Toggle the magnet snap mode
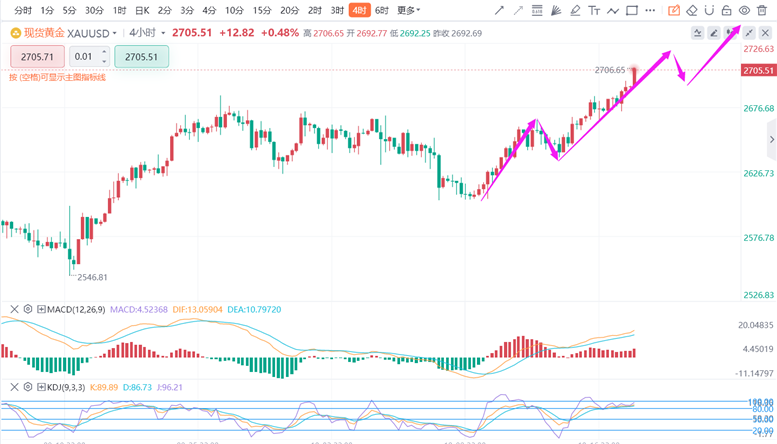 point(708,10)
